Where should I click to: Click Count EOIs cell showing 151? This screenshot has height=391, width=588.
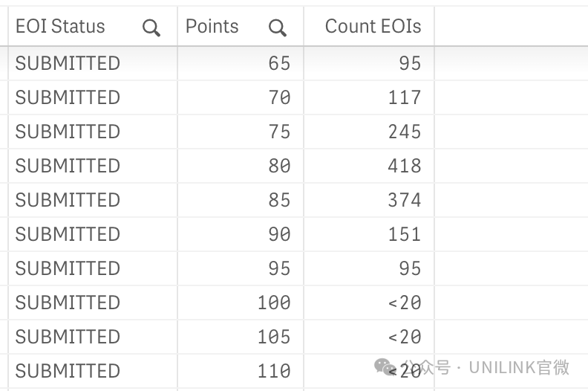pyautogui.click(x=405, y=234)
